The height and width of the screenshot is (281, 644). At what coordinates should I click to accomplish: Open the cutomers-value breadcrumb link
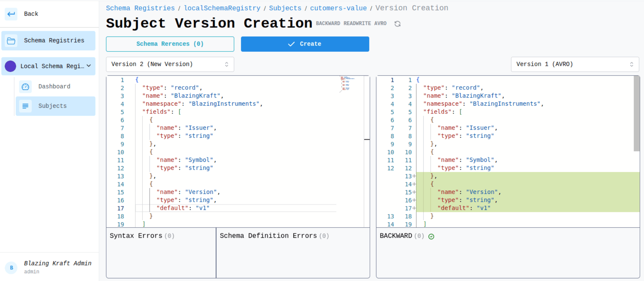tap(338, 8)
